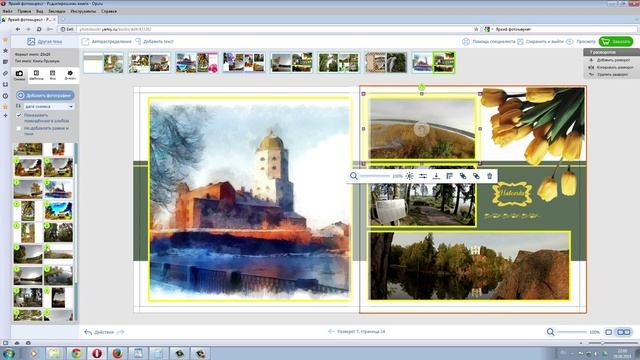Click Другая тема theme button
The image size is (640, 360).
pyautogui.click(x=45, y=42)
